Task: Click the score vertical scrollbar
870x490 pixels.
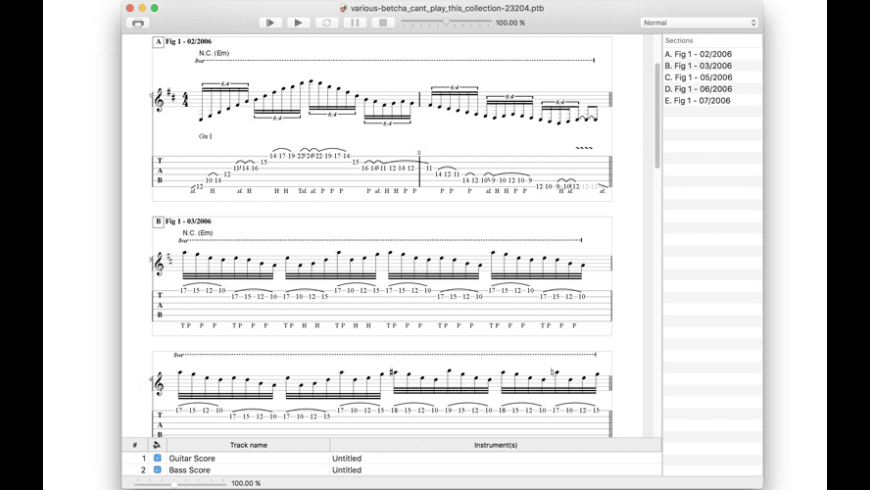Action: click(x=657, y=115)
